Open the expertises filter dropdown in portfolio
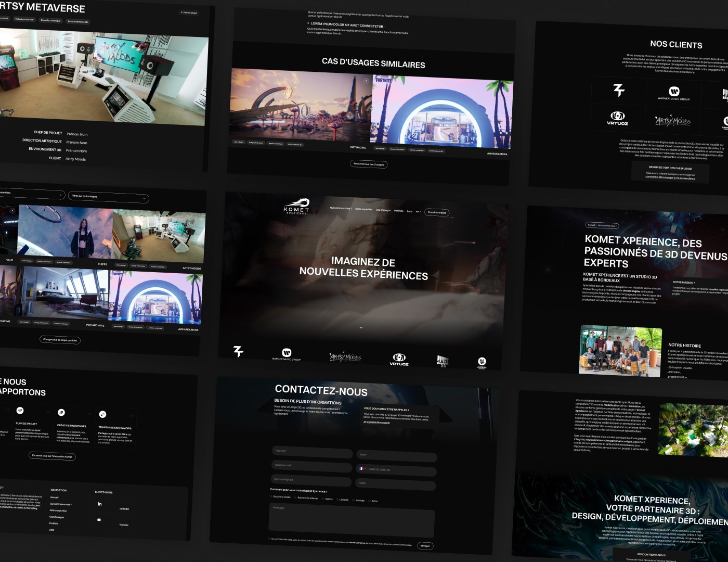This screenshot has height=562, width=728. (31, 194)
